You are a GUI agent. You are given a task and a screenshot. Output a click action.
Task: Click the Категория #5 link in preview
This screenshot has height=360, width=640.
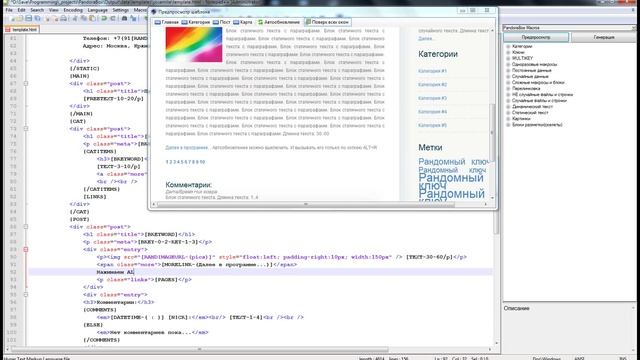tap(432, 125)
